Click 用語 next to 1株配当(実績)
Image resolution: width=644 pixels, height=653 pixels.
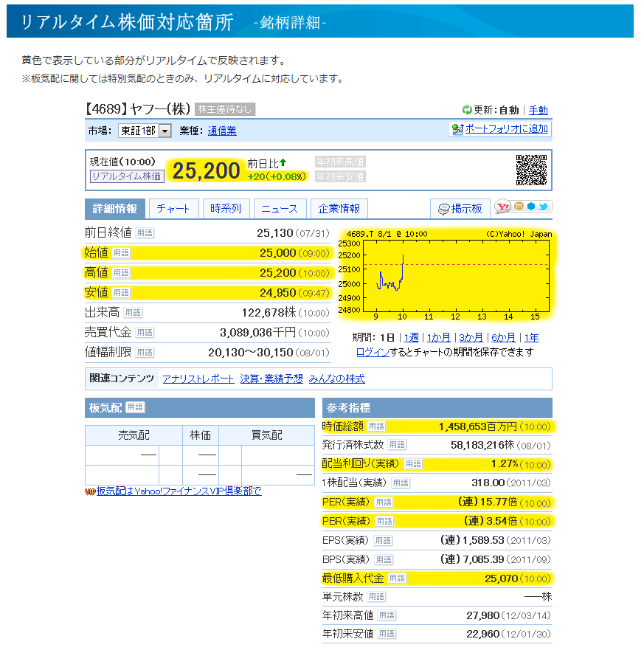(401, 483)
